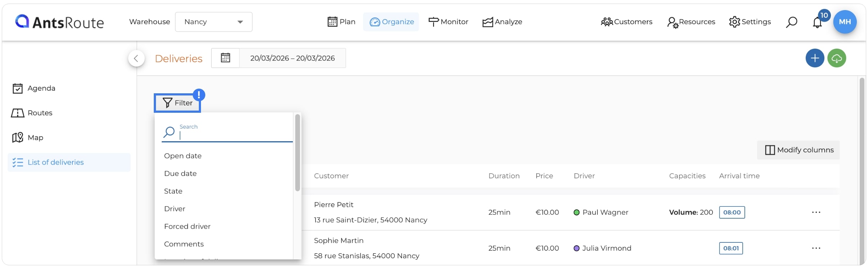Select List of deliveries in sidebar

(x=69, y=162)
